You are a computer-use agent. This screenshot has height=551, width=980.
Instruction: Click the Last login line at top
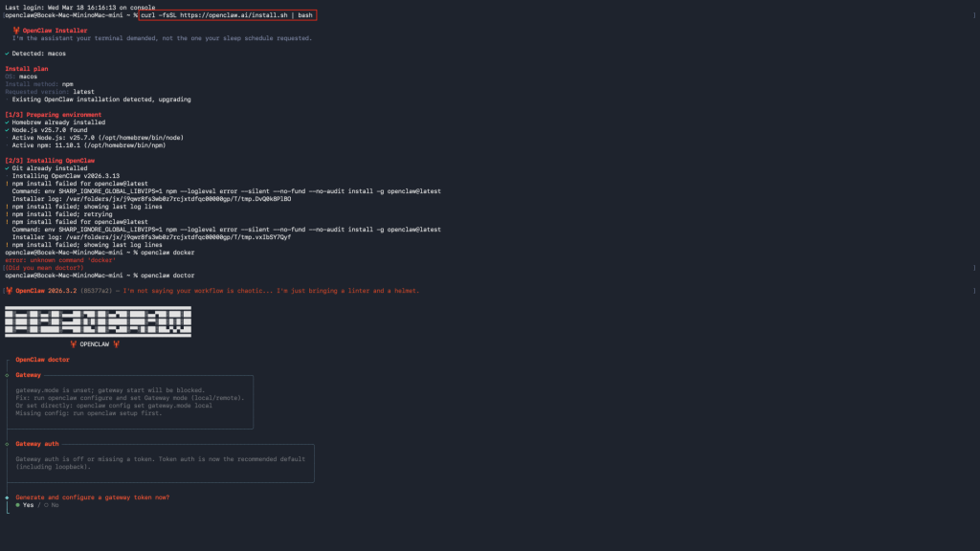(x=80, y=8)
